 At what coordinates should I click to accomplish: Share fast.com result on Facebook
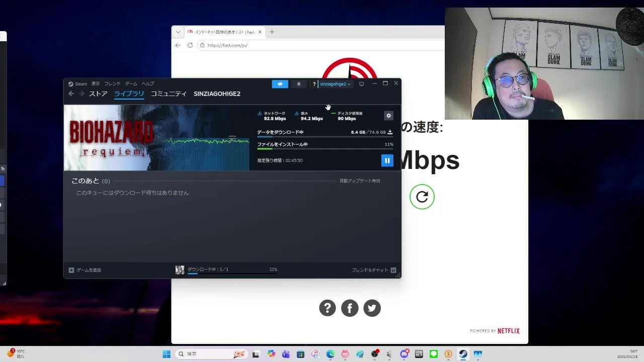(x=350, y=308)
